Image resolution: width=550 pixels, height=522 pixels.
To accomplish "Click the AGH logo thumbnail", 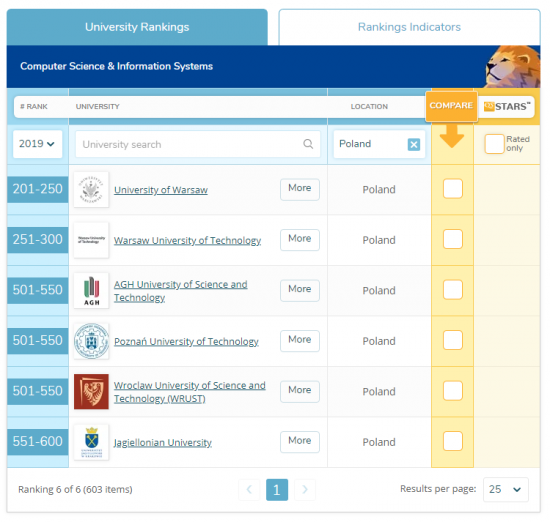I will point(91,290).
